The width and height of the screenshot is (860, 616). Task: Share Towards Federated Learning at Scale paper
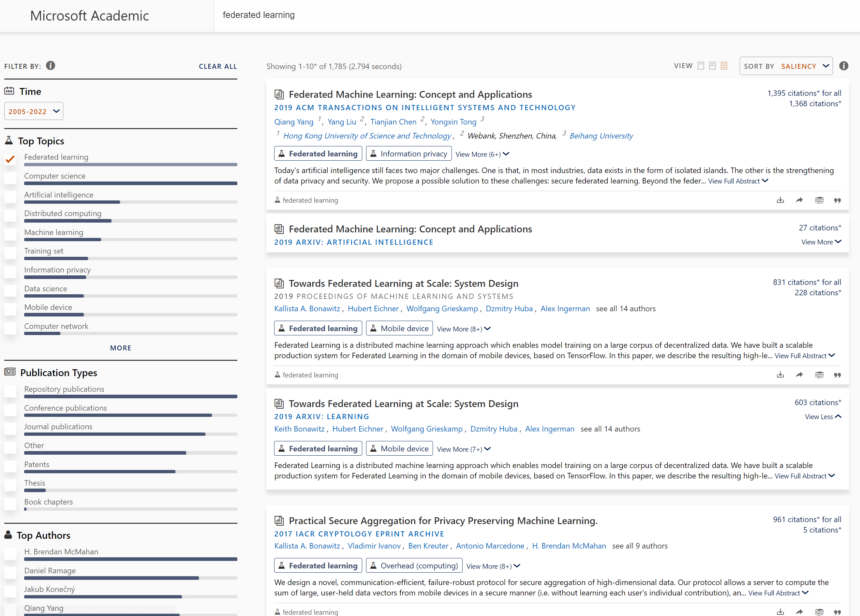[799, 374]
